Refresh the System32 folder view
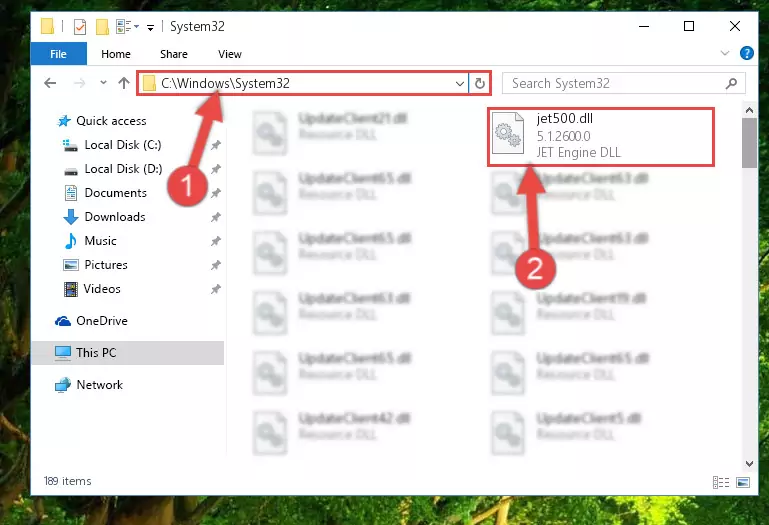 click(x=480, y=83)
